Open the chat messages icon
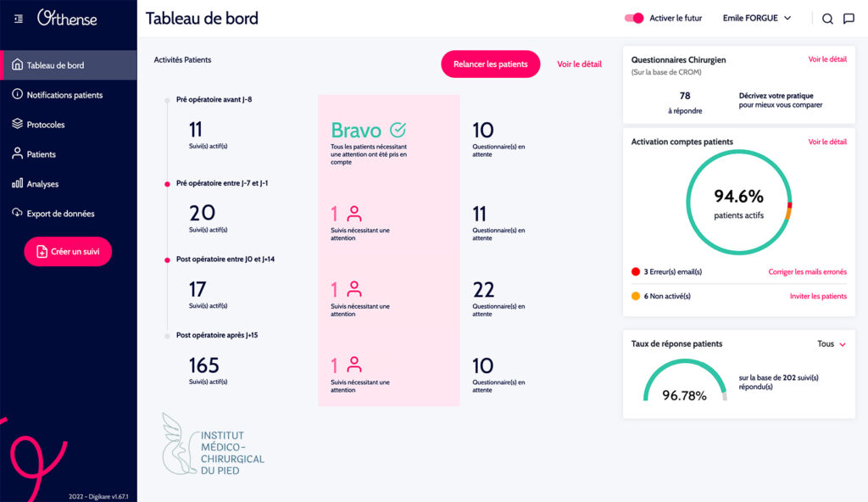Image resolution: width=868 pixels, height=502 pixels. [849, 19]
